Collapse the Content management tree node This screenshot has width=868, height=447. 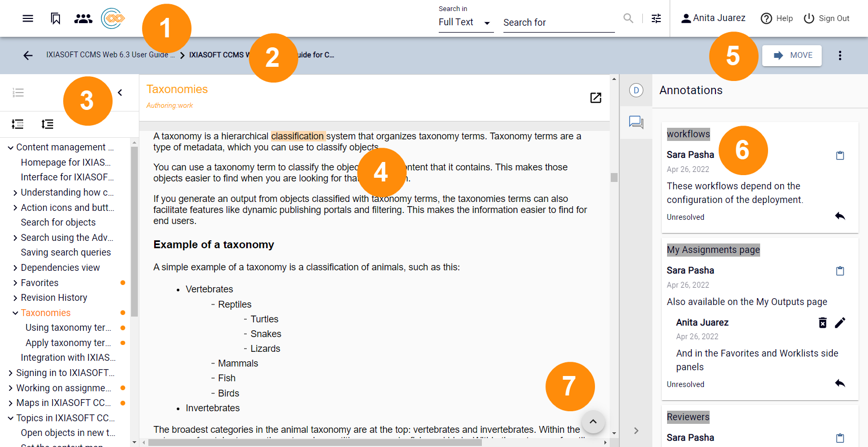11,148
